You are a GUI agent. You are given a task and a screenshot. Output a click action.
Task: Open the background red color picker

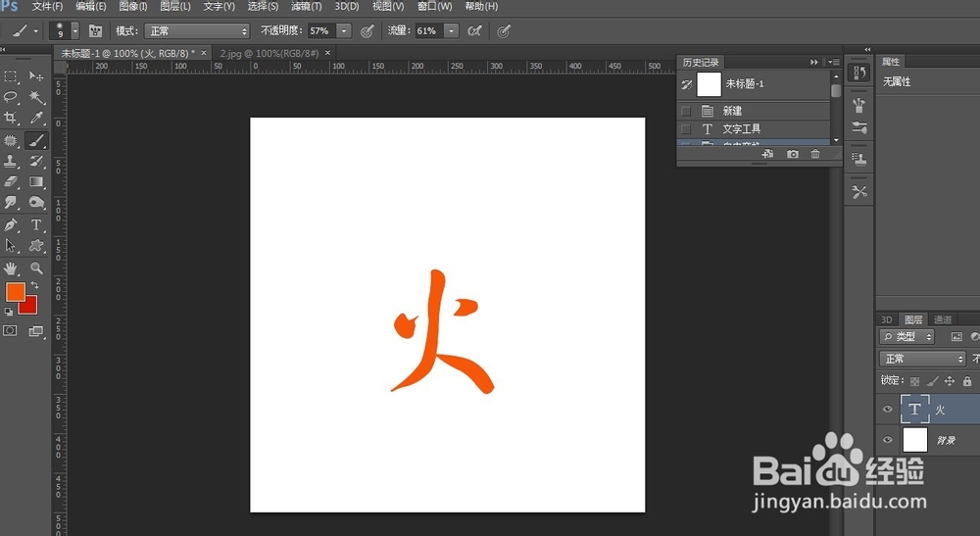coord(30,308)
